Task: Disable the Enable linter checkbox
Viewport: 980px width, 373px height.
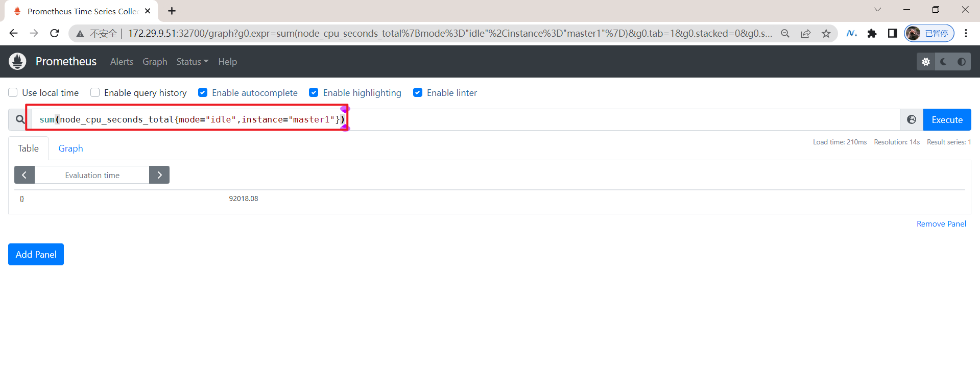Action: 418,92
